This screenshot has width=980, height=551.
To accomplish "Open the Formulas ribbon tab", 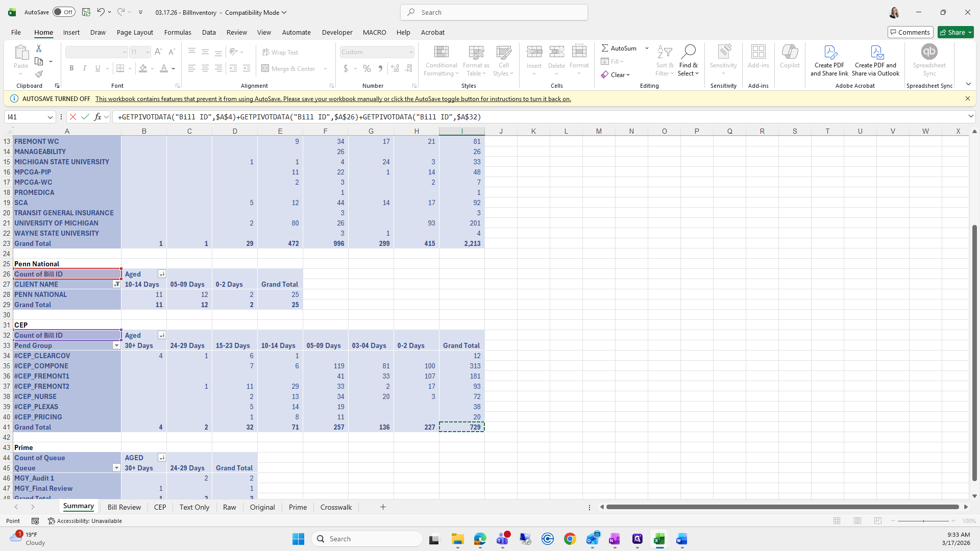I will click(x=178, y=32).
